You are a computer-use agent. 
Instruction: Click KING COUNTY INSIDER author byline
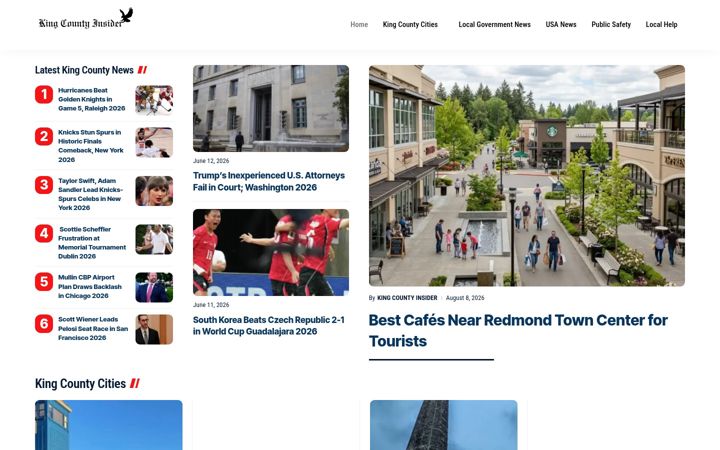point(407,298)
